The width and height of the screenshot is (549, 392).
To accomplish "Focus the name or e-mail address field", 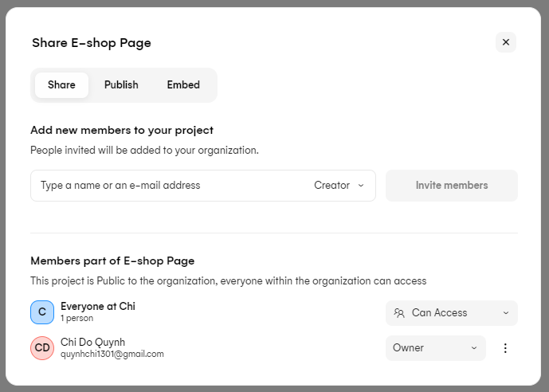I will point(167,186).
